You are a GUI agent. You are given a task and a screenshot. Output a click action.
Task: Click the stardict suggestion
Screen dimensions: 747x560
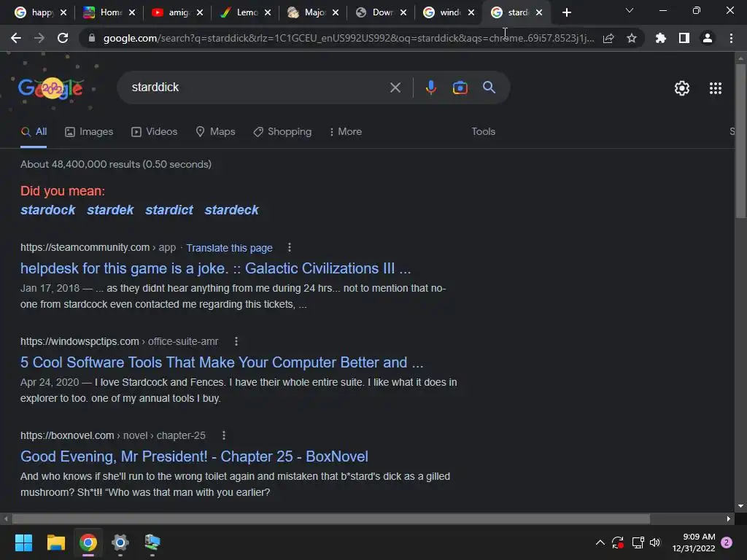(169, 210)
